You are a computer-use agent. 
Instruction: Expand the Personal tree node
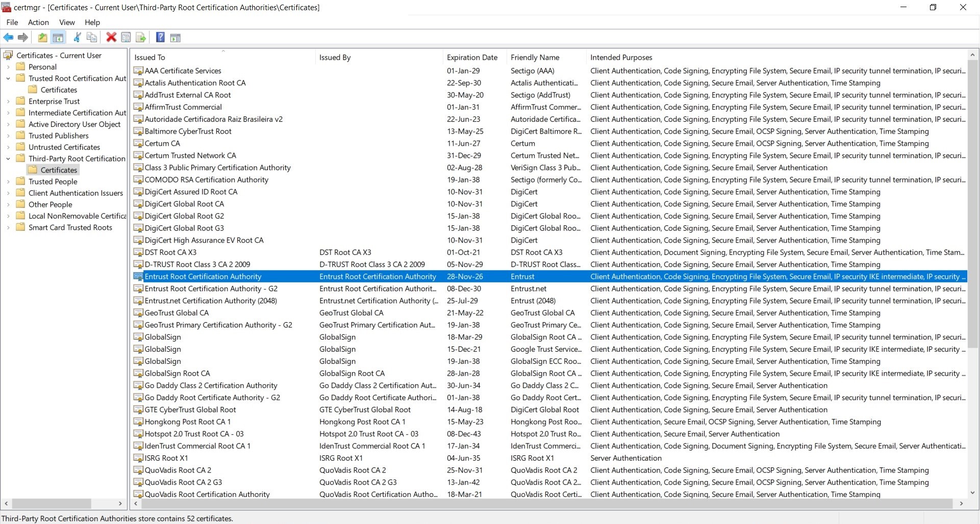[x=8, y=67]
